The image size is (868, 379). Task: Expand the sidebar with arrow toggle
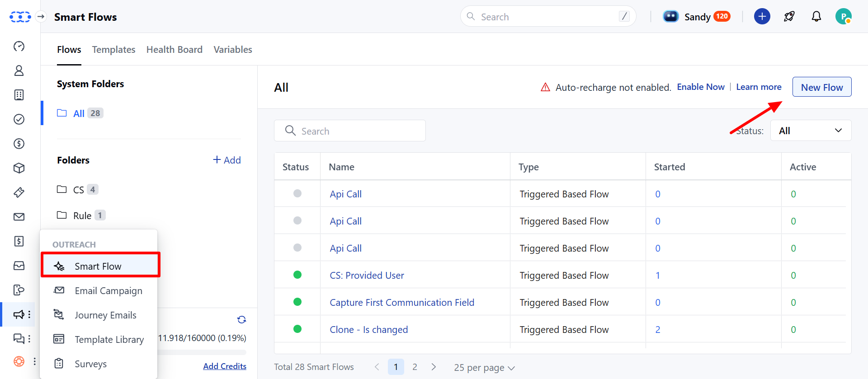point(41,17)
